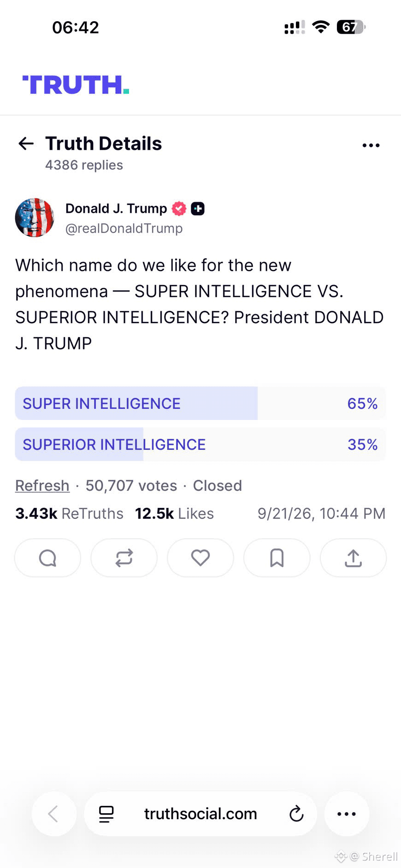Image resolution: width=401 pixels, height=868 pixels.
Task: Tap the reply speech bubble icon
Action: (47, 558)
